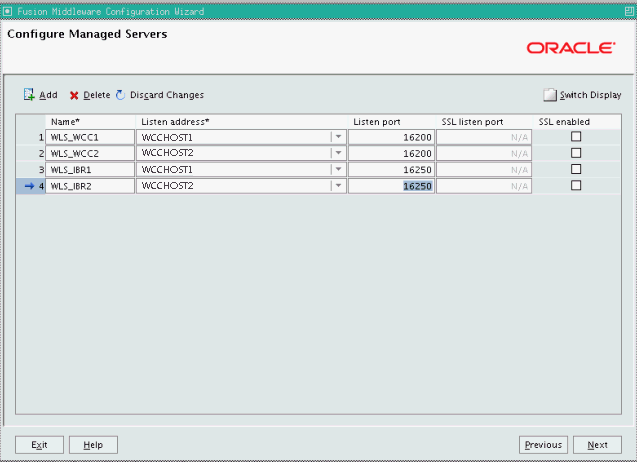637x462 pixels.
Task: Click highlighted listen port of WLS_IBR2
Action: (x=391, y=186)
